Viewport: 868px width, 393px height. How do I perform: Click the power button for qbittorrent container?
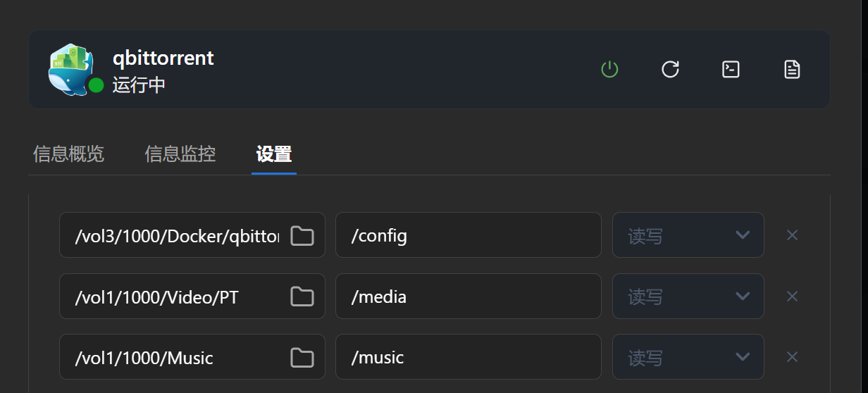point(609,69)
